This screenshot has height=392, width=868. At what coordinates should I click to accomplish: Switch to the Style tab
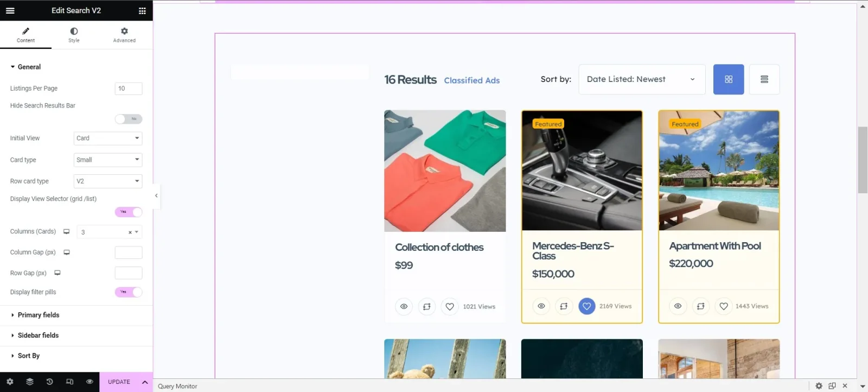[74, 35]
